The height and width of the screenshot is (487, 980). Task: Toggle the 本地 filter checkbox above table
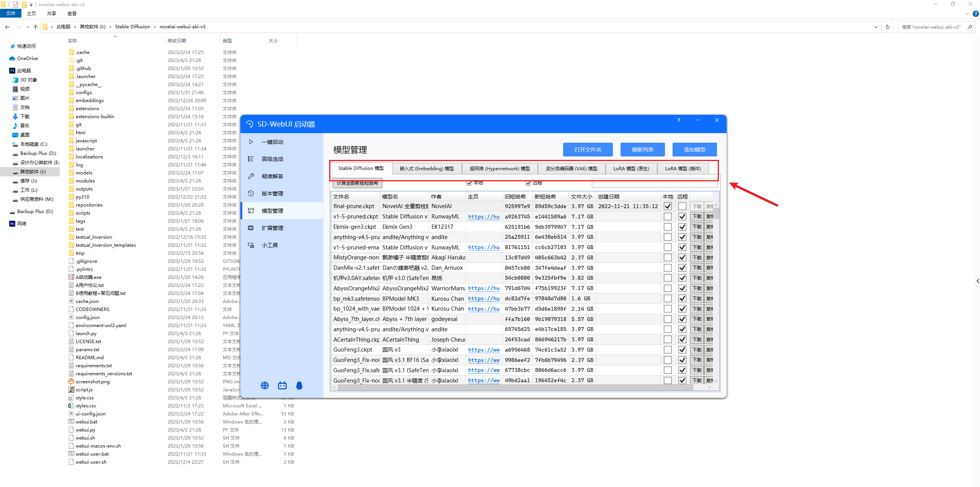[x=469, y=183]
